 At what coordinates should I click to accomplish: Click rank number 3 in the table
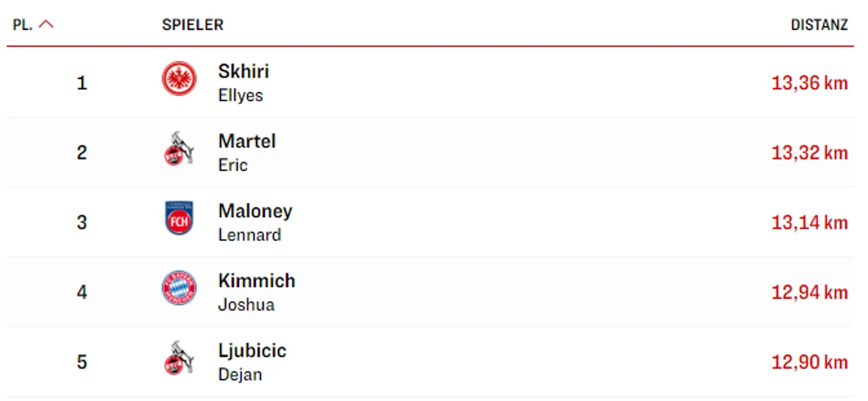82,223
